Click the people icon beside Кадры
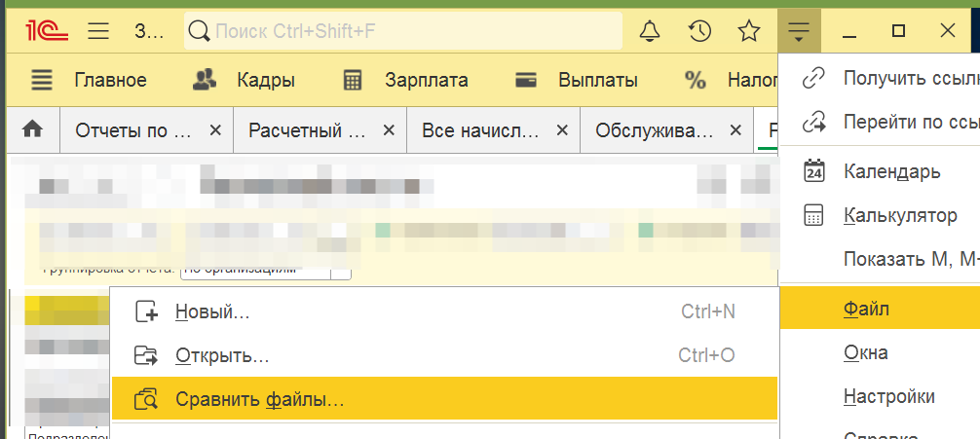The width and height of the screenshot is (980, 439). click(205, 79)
